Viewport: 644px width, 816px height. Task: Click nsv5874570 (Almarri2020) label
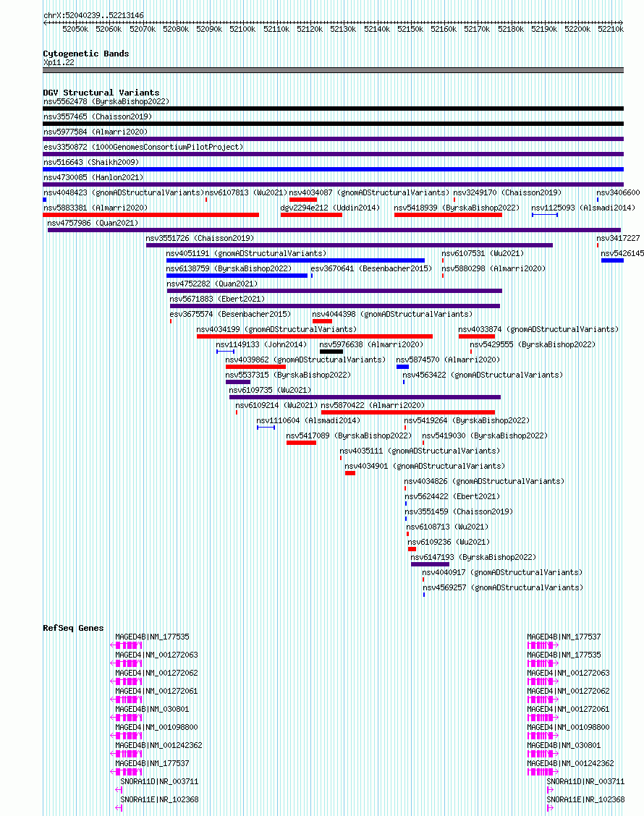coord(448,360)
